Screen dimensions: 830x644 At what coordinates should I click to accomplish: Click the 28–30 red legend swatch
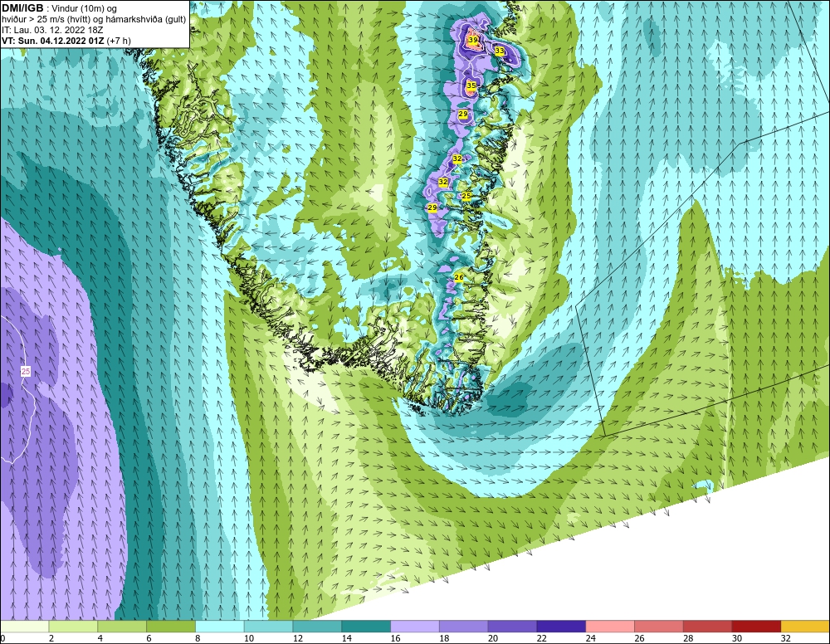click(x=708, y=627)
